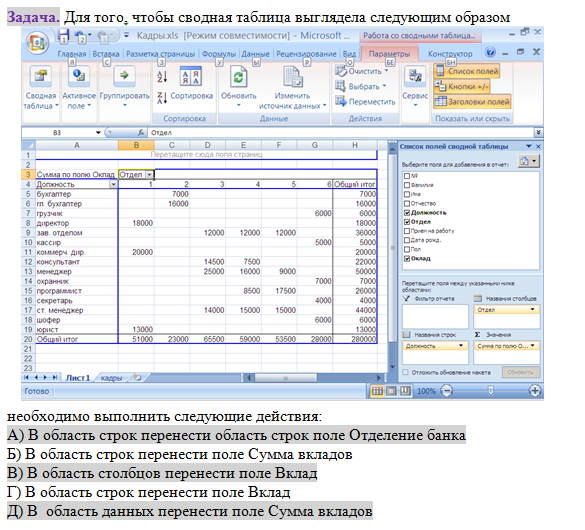Image resolution: width=585 pixels, height=530 pixels.
Task: Click the round Office button
Action: 38,44
